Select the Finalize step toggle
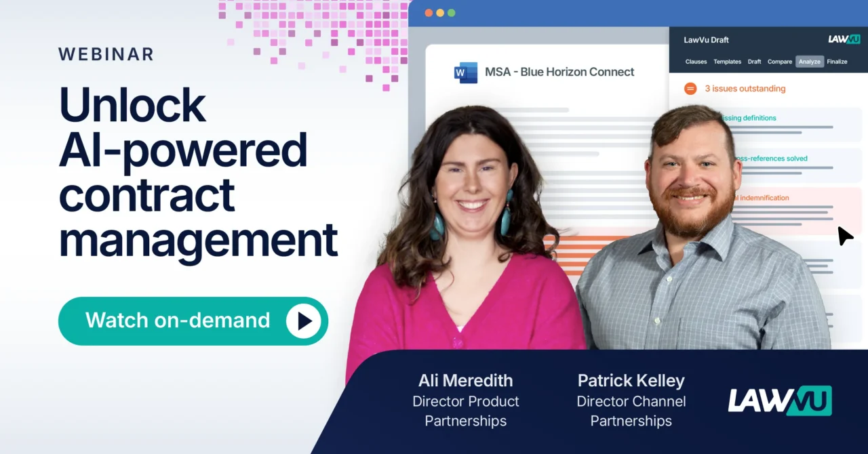The width and height of the screenshot is (868, 454). (x=837, y=61)
